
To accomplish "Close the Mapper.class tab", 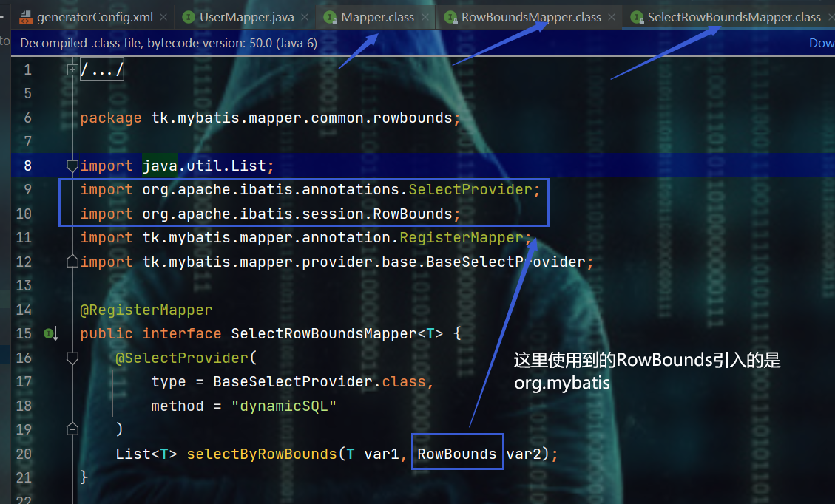I will (426, 16).
